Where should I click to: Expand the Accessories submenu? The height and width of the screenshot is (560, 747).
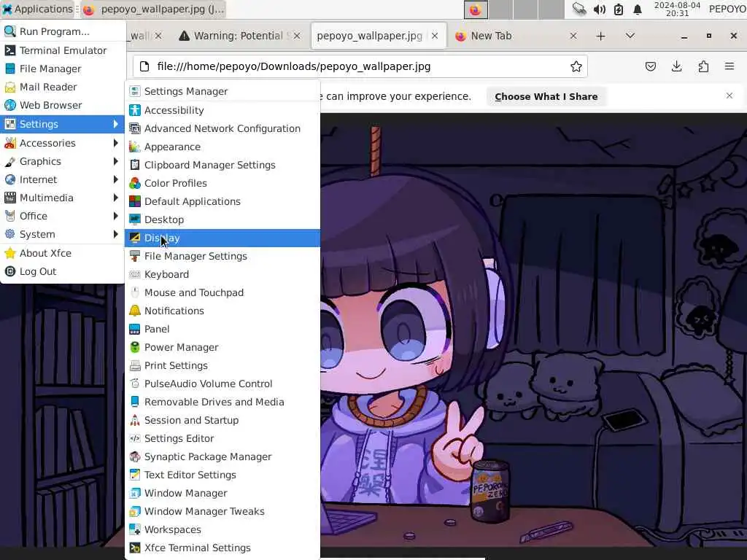click(62, 143)
